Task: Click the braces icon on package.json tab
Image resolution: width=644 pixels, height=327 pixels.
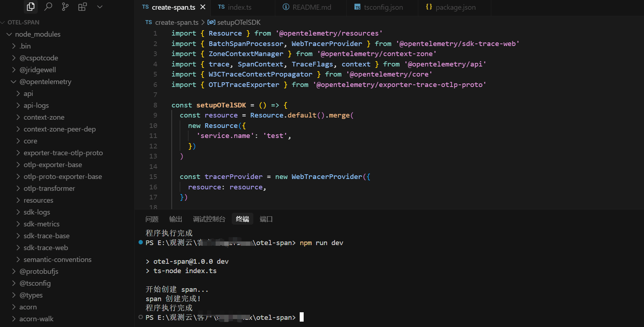Action: [x=429, y=7]
